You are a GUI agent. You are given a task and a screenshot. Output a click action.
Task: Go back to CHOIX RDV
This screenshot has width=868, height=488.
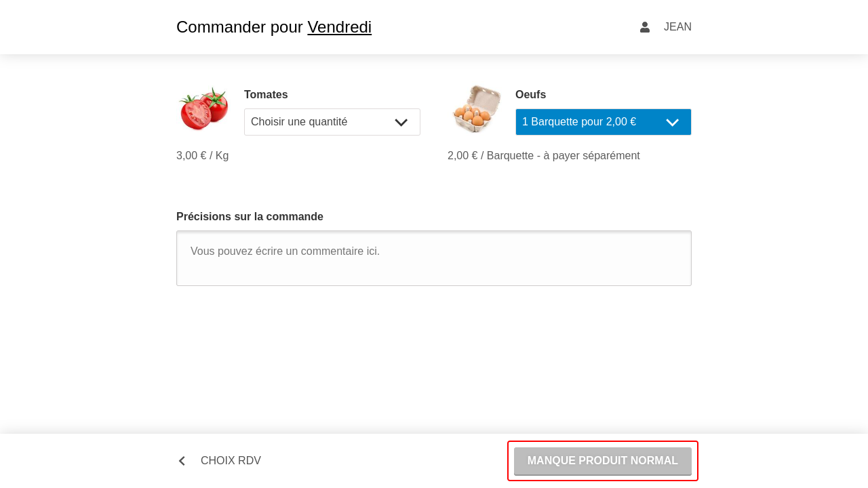219,461
